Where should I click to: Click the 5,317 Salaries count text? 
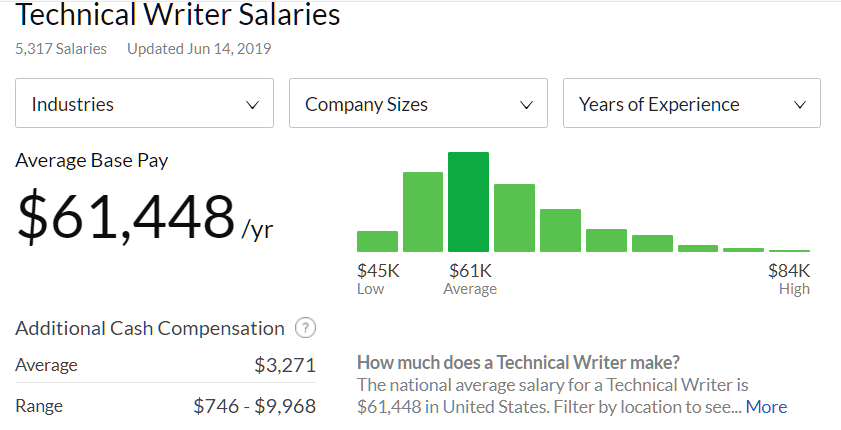point(61,48)
